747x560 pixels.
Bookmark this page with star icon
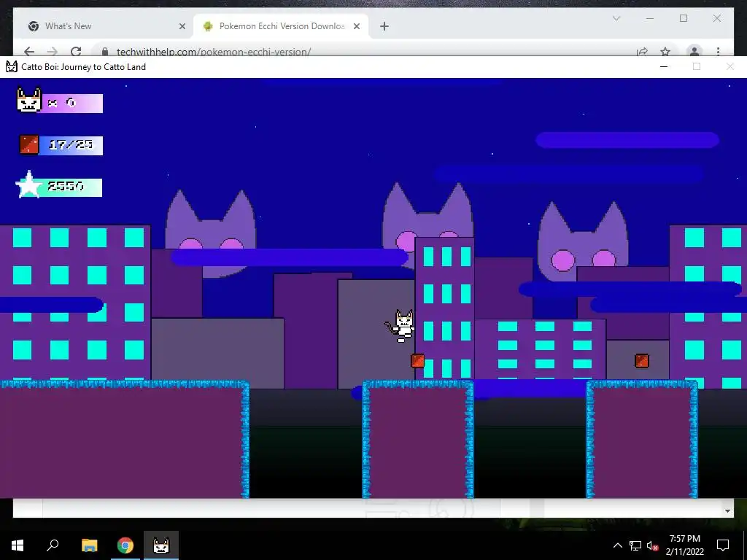click(665, 52)
